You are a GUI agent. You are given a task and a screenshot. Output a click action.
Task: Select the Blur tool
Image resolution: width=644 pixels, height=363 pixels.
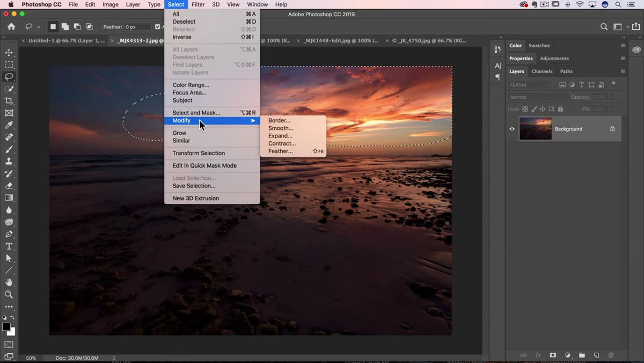pyautogui.click(x=9, y=210)
